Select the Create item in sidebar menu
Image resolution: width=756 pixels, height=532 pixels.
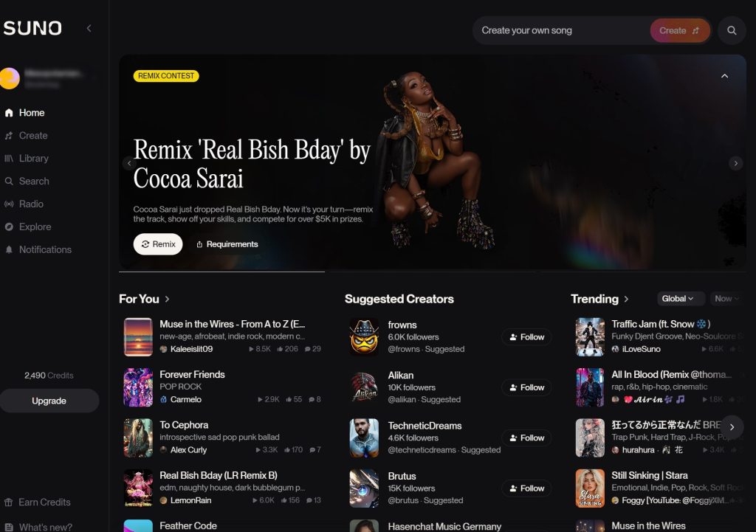coord(32,136)
